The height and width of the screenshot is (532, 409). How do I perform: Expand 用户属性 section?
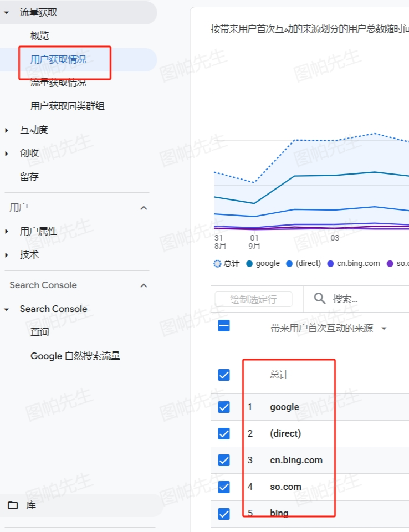[x=7, y=232]
